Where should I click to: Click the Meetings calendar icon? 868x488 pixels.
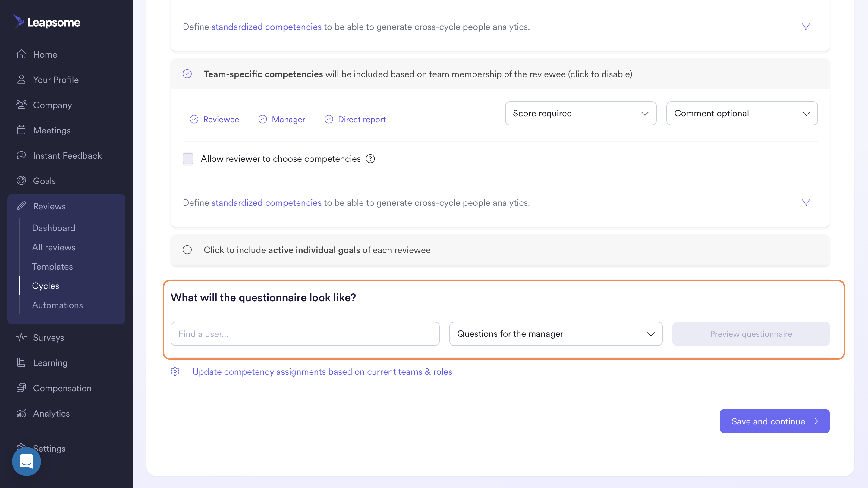21,130
